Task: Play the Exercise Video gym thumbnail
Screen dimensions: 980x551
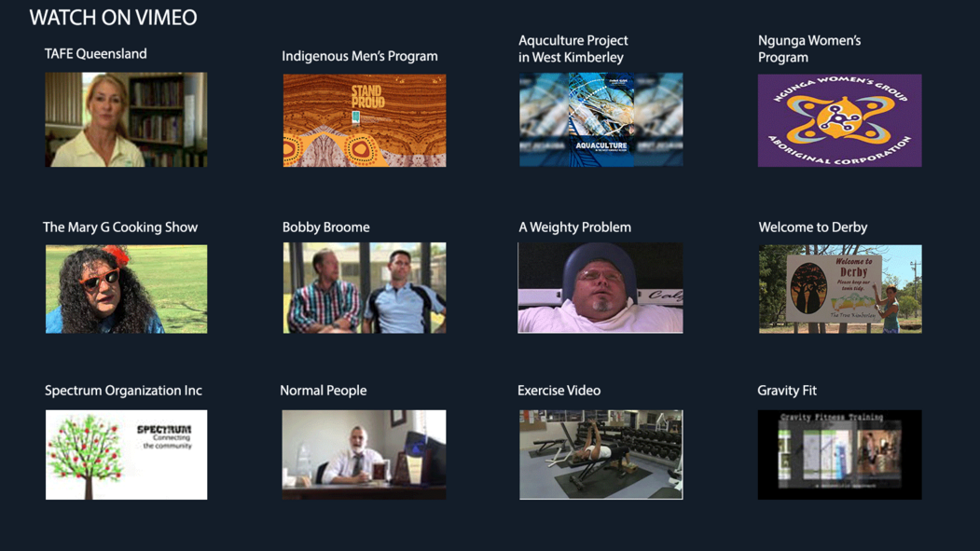Action: tap(600, 455)
